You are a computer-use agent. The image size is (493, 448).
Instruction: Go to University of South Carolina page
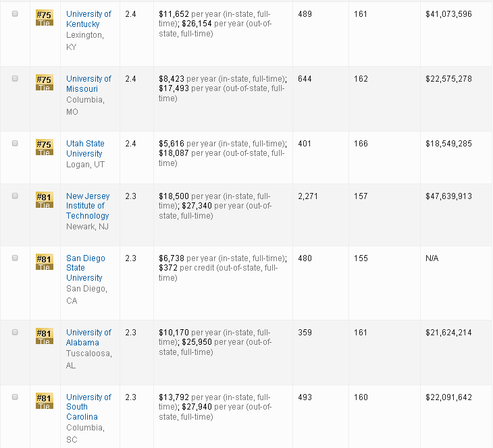coord(88,407)
